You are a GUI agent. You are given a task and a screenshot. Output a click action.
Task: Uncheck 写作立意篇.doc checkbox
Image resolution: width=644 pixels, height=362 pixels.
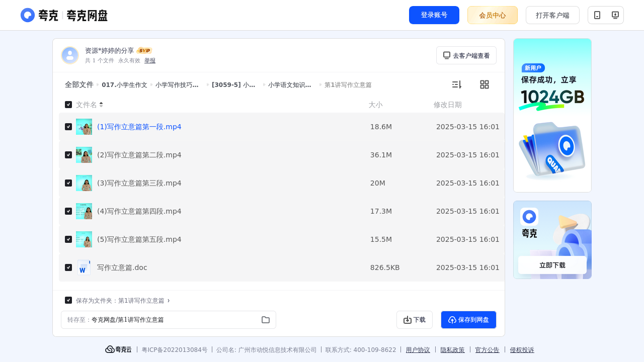click(68, 267)
